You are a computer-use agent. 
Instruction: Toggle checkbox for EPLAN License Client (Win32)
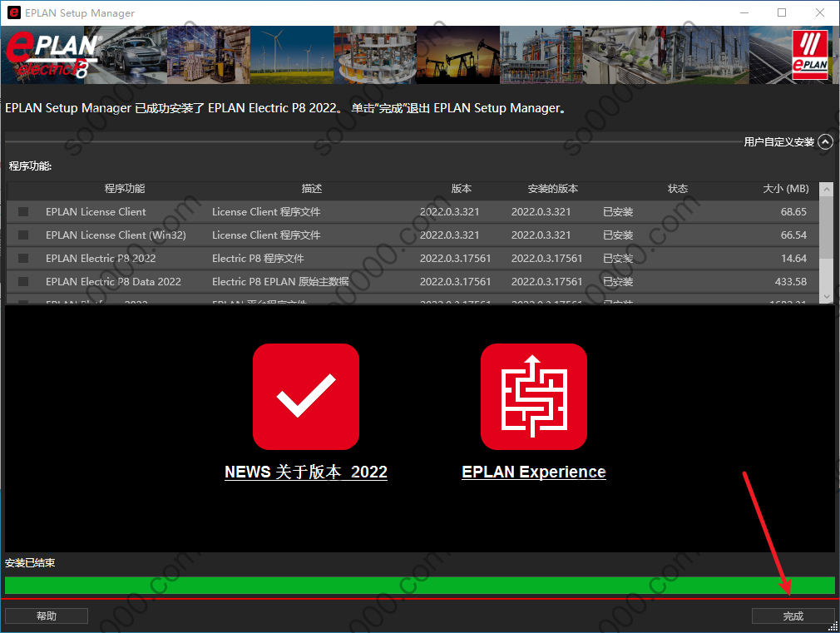(x=23, y=235)
